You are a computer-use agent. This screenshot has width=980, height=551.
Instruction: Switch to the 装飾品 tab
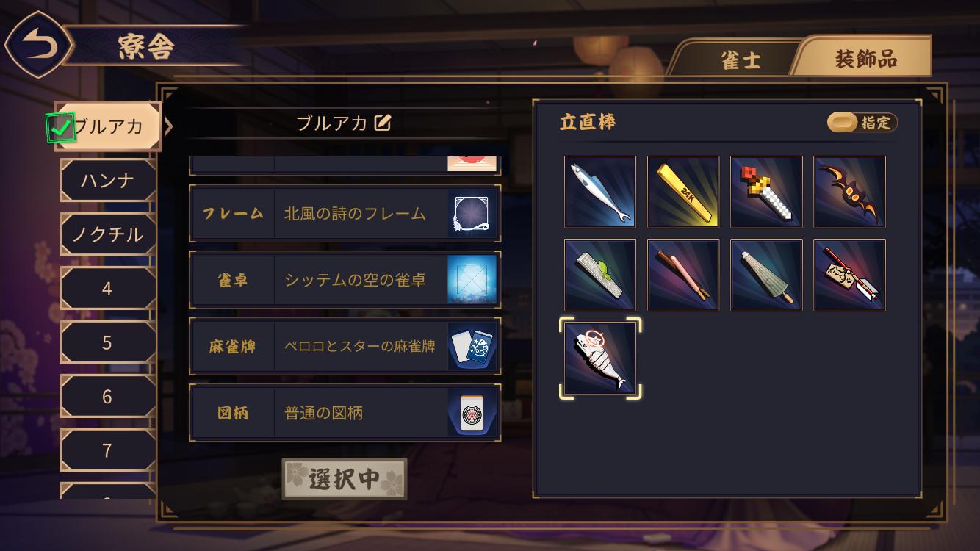[865, 58]
